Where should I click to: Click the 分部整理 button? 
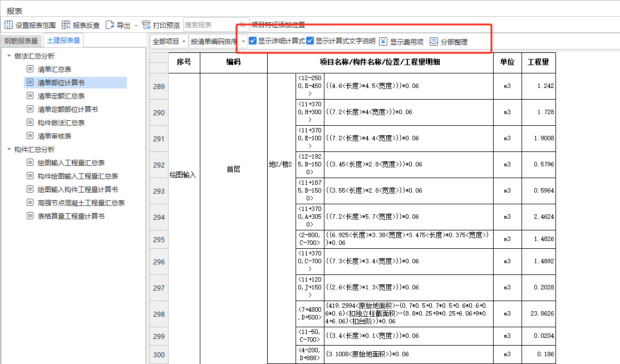(449, 42)
